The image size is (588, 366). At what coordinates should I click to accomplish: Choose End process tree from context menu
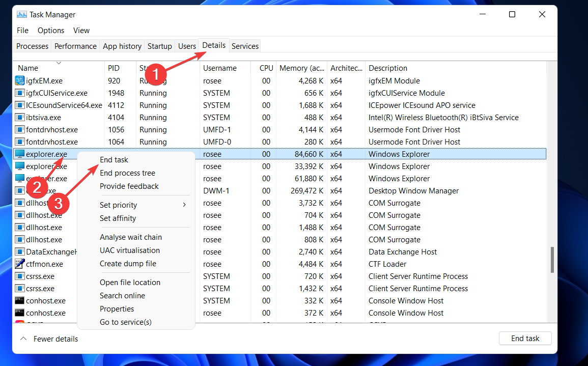click(x=127, y=173)
